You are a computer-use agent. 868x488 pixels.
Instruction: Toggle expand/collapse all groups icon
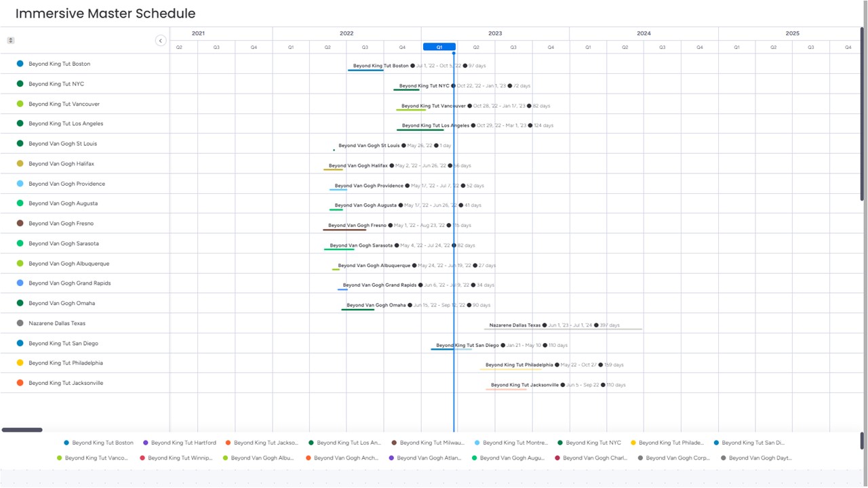click(11, 41)
